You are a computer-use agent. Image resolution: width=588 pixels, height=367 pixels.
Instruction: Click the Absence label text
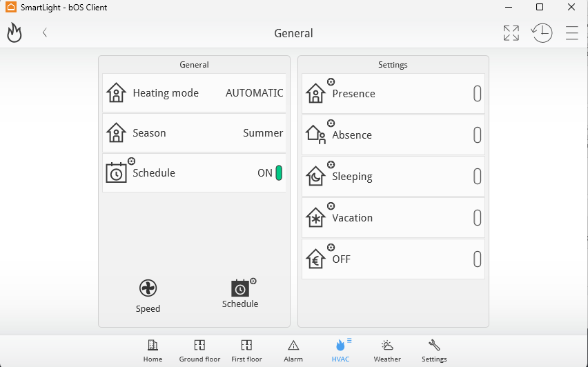click(x=352, y=135)
